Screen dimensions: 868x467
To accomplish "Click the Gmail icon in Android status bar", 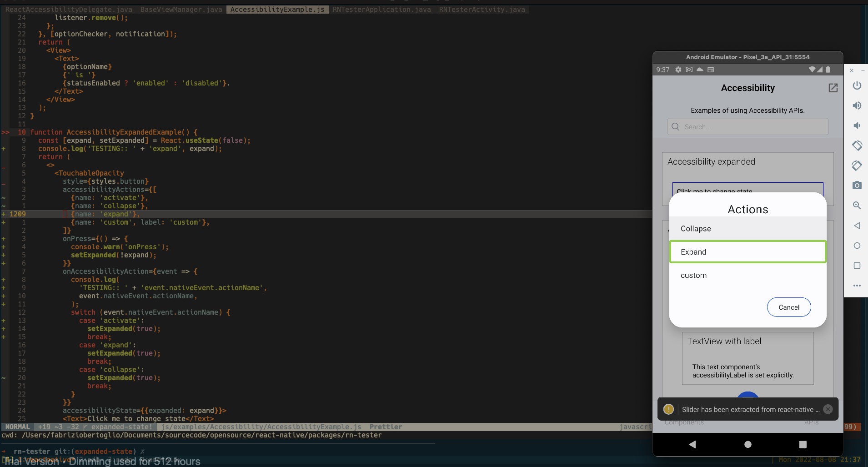I will 689,70.
